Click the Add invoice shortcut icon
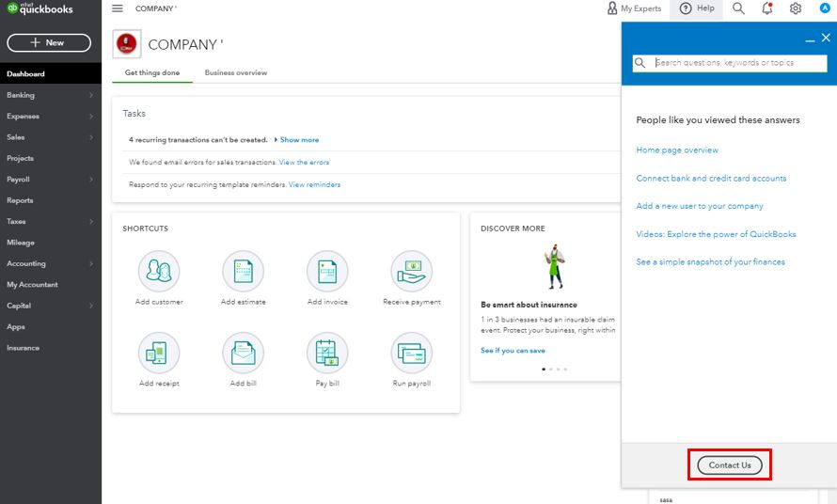Viewport: 837px width, 504px height. coord(327,271)
